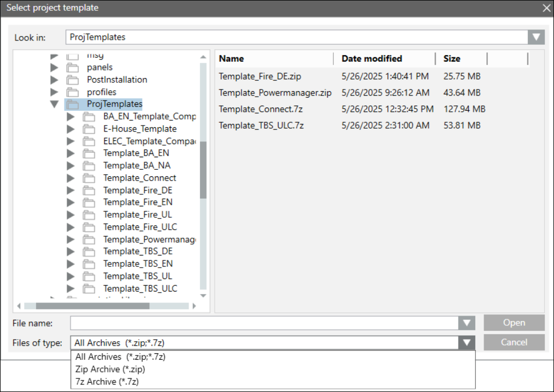Click the Template_TBS_DE folder icon

[x=89, y=252]
